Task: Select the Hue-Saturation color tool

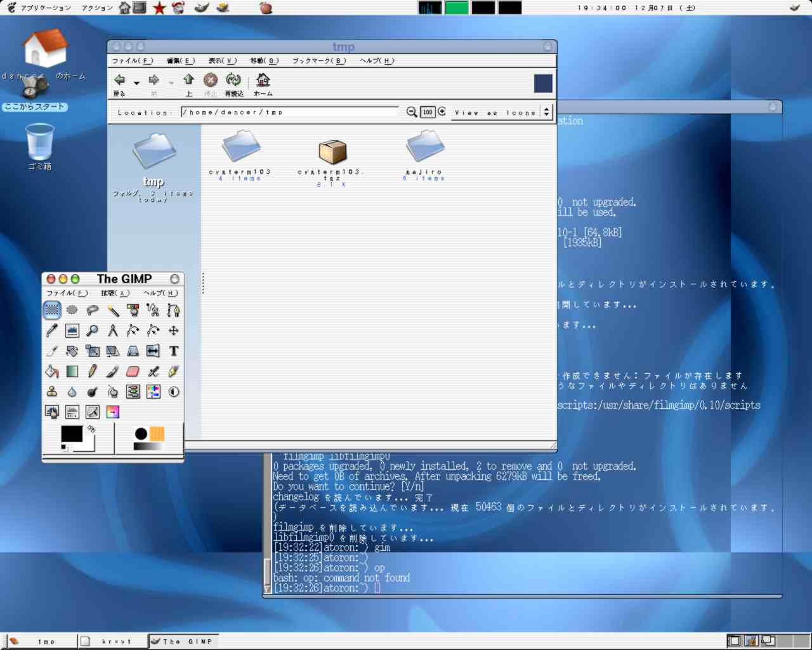Action: [x=154, y=391]
